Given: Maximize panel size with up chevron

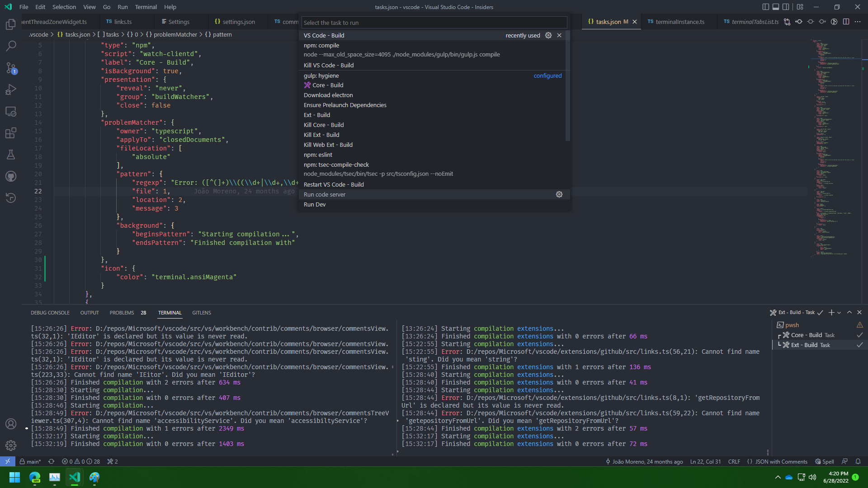Looking at the screenshot, I should pos(849,312).
